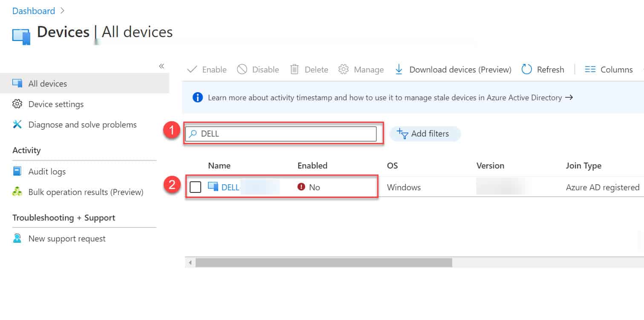Open Diagnose and solve problems
Viewport: 644px width, 320px height.
82,125
